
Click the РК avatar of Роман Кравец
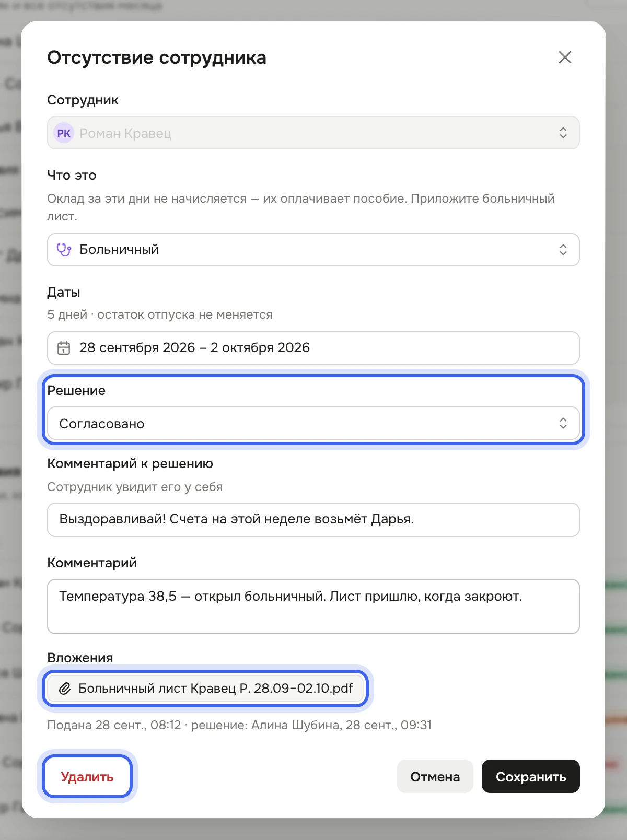click(x=64, y=133)
